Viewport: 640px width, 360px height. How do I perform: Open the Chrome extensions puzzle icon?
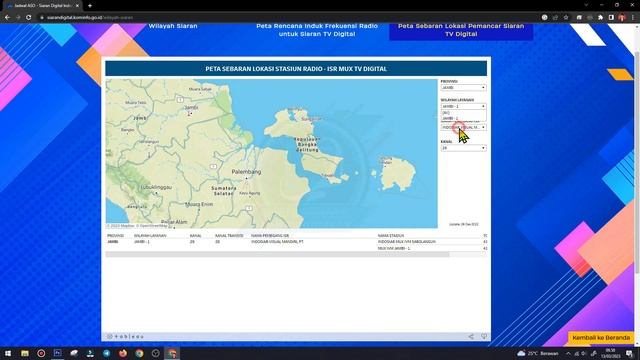tap(600, 18)
